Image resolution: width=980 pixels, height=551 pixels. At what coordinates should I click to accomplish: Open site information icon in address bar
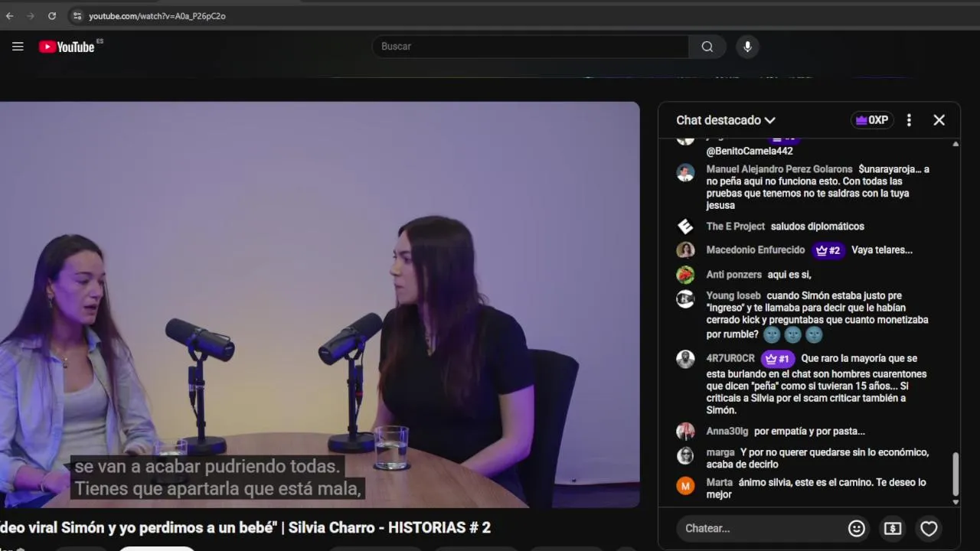point(77,15)
